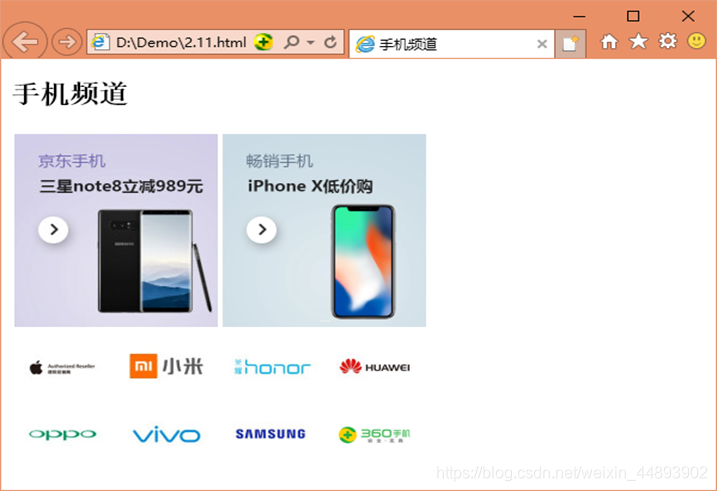
Task: Open the 三星note8立减989元 banner
Action: [116, 230]
